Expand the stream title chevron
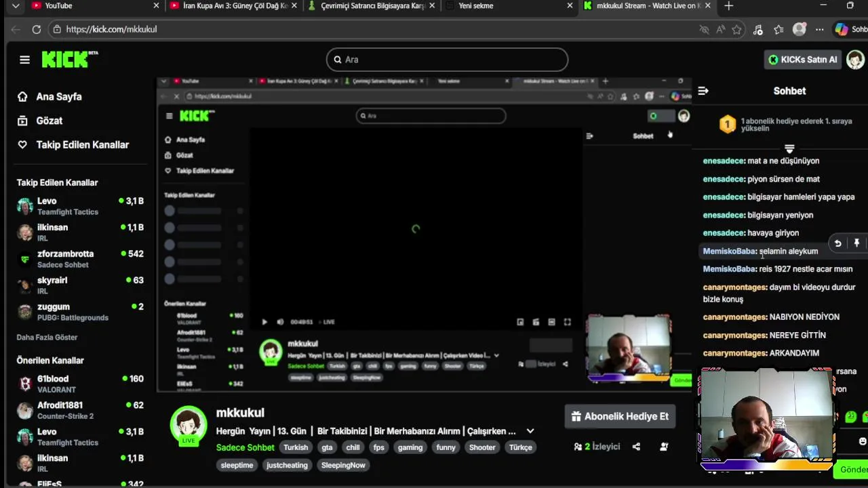Viewport: 868px width, 488px height. [x=530, y=431]
